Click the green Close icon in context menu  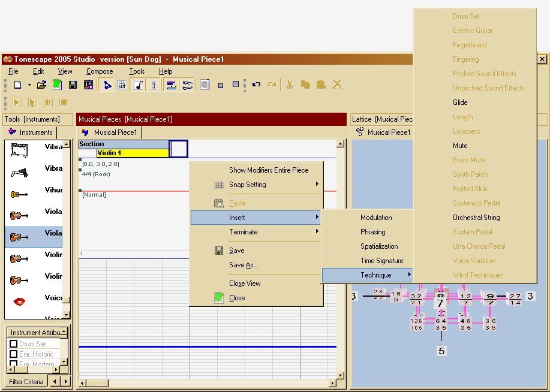click(x=219, y=298)
